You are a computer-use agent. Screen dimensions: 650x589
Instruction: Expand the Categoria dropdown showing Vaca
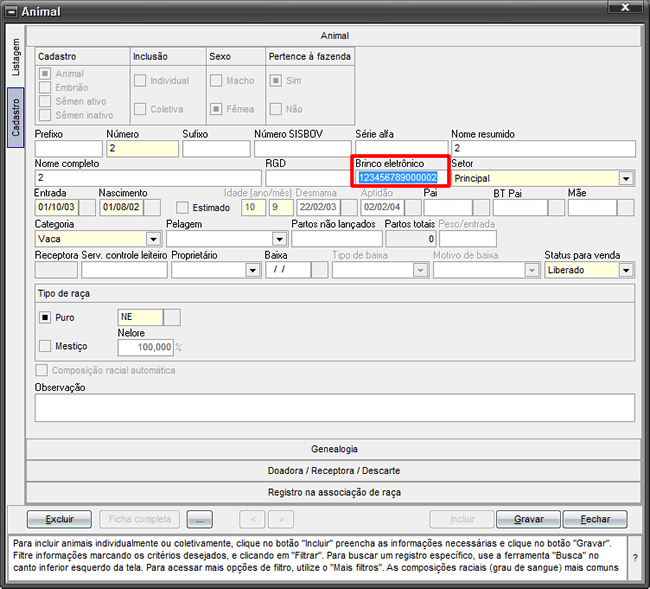[x=153, y=239]
